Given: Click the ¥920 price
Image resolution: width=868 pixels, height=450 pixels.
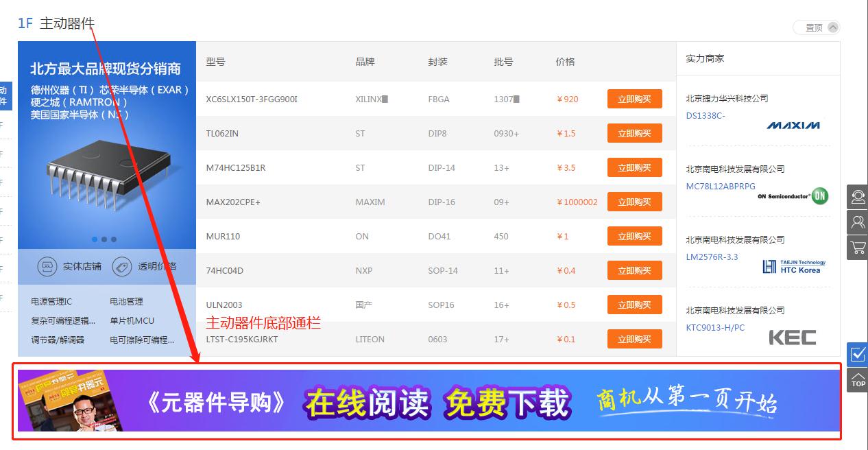Looking at the screenshot, I should point(568,99).
